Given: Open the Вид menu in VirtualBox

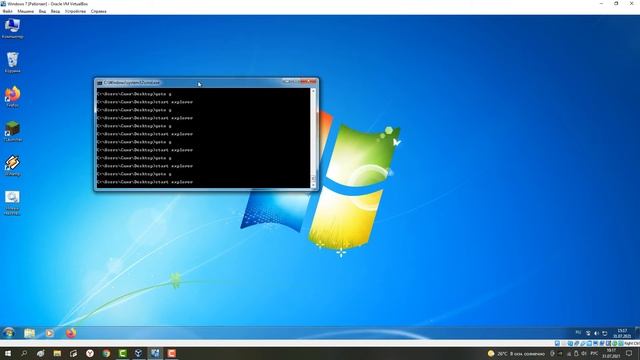Looking at the screenshot, I should coord(42,11).
